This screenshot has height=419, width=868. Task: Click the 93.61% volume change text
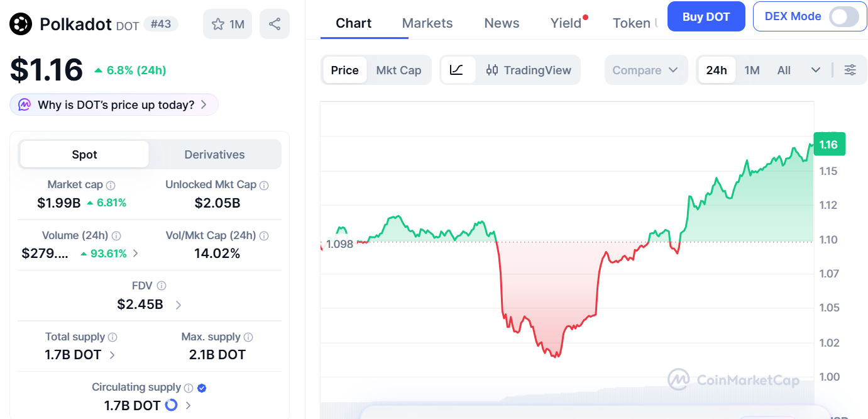tap(109, 254)
